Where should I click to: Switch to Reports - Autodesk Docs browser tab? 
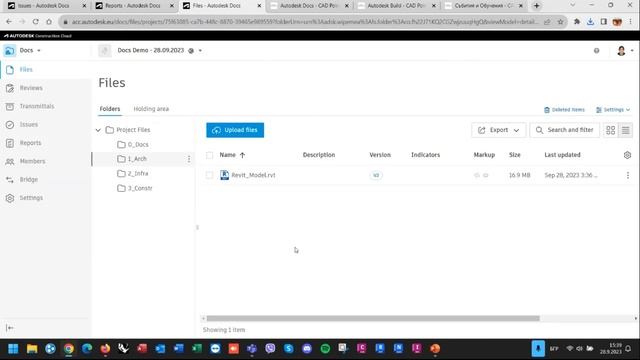pyautogui.click(x=132, y=6)
